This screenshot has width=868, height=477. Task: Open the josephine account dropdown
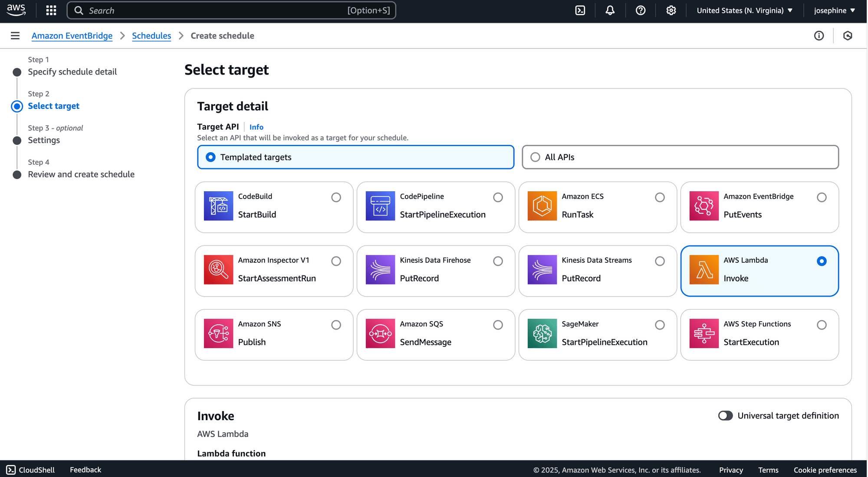pos(834,10)
